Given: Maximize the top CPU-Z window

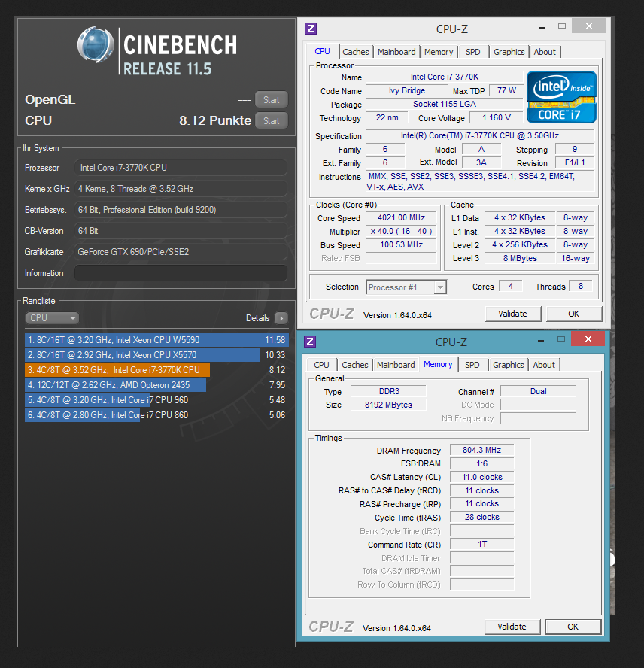Looking at the screenshot, I should coord(562,26).
